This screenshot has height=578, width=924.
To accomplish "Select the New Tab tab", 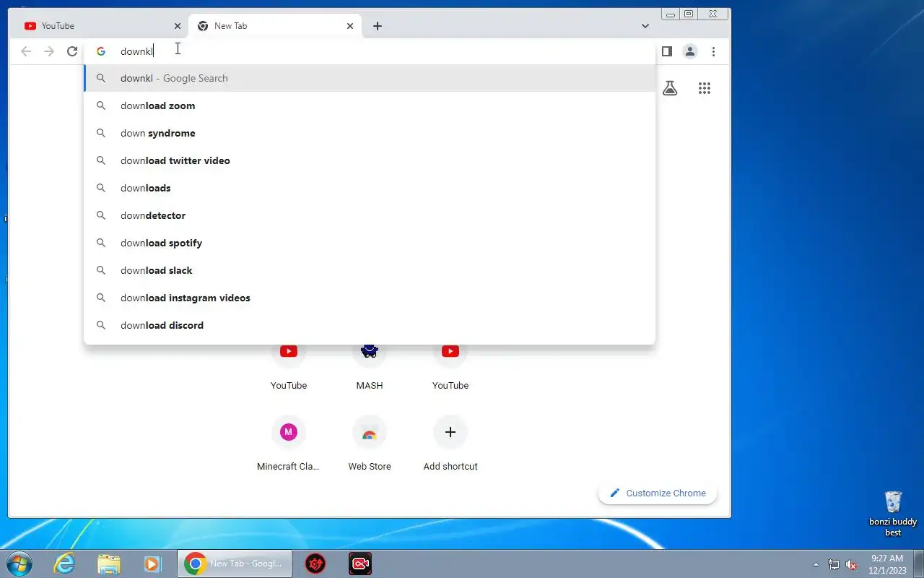I will click(274, 26).
